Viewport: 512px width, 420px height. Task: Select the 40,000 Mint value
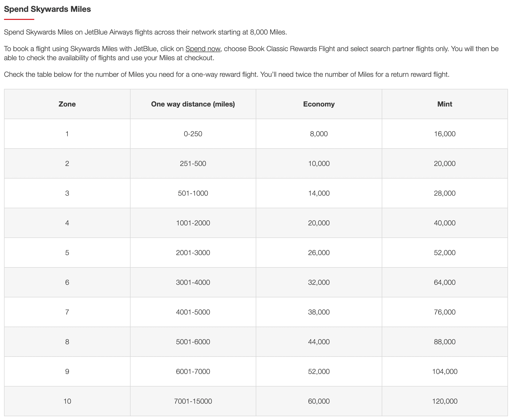tap(445, 223)
